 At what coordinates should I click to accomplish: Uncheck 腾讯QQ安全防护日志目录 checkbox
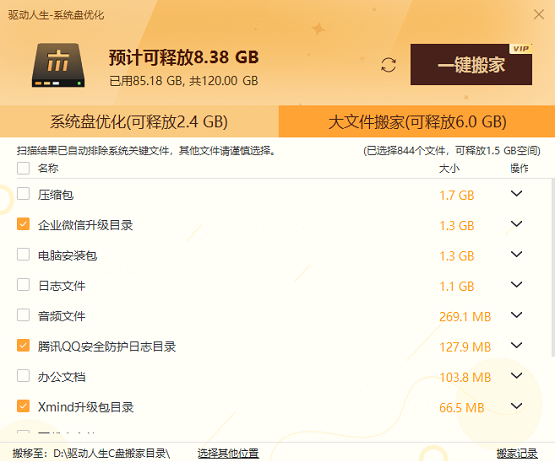[23, 346]
